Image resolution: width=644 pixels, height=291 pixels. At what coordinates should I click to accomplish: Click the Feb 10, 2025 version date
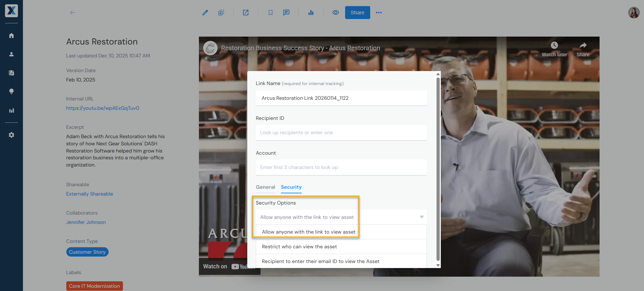pos(81,80)
